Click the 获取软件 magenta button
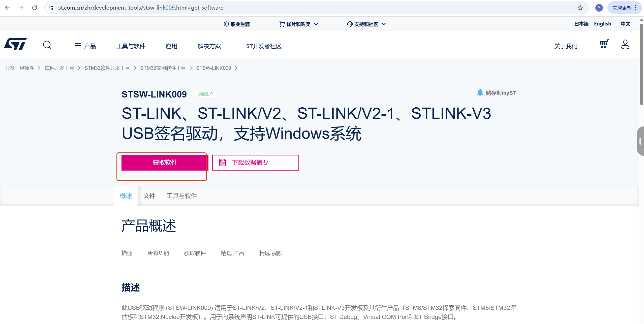The image size is (644, 324). click(x=165, y=163)
